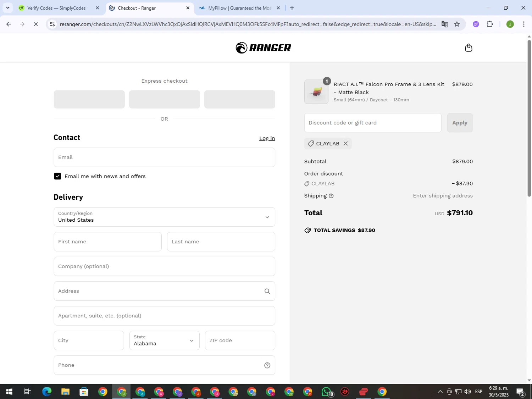Click the Discount code or gift card field
This screenshot has height=399, width=532.
373,123
